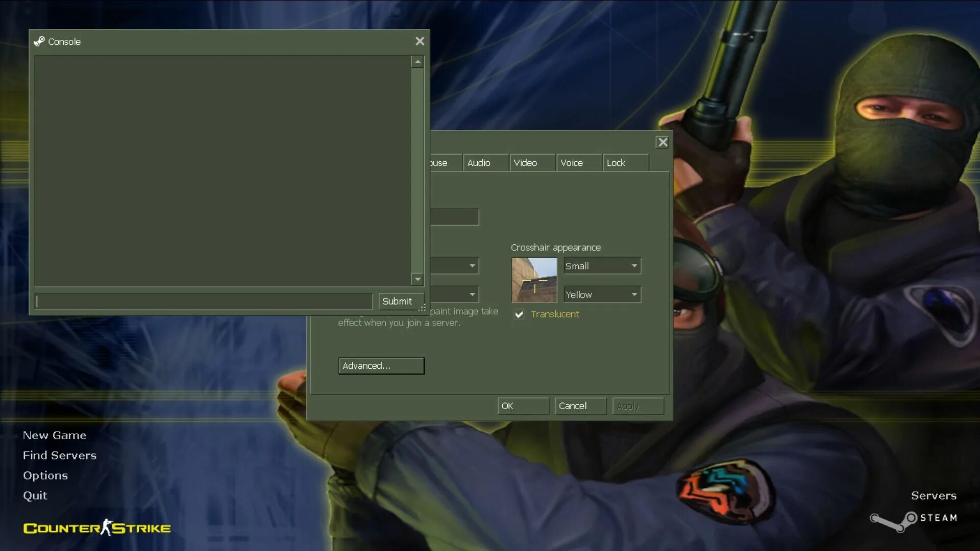Expand the partially hidden dropdown beside the Yellow dropdown
The height and width of the screenshot is (551, 980).
coord(454,294)
